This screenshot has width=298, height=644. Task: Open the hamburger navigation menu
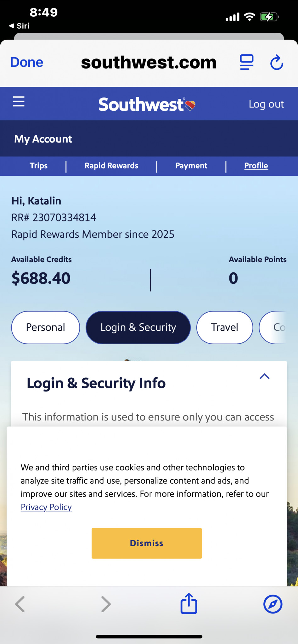[x=19, y=102]
